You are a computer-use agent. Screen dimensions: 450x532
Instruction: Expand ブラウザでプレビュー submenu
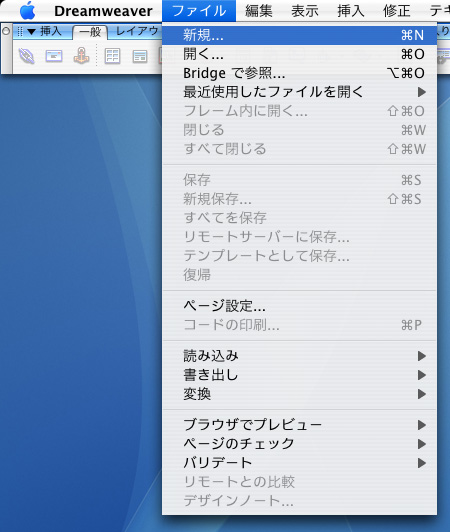pyautogui.click(x=299, y=425)
